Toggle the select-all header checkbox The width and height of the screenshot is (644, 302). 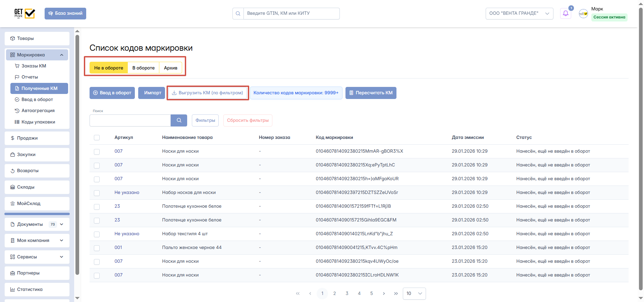(97, 138)
